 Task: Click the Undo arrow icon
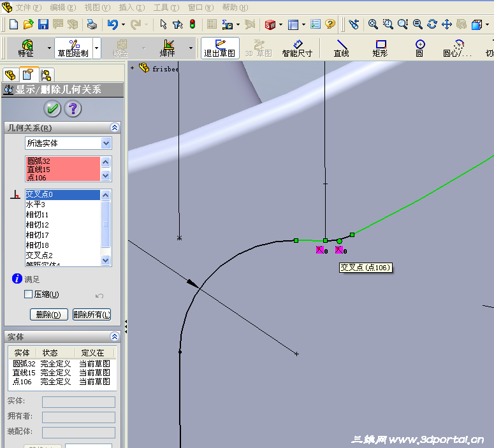[112, 24]
